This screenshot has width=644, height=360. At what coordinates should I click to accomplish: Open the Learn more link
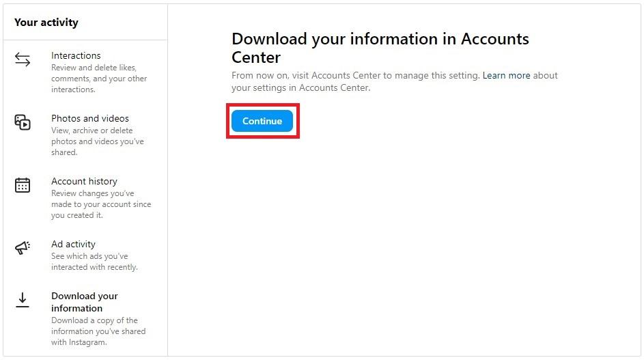tap(507, 76)
